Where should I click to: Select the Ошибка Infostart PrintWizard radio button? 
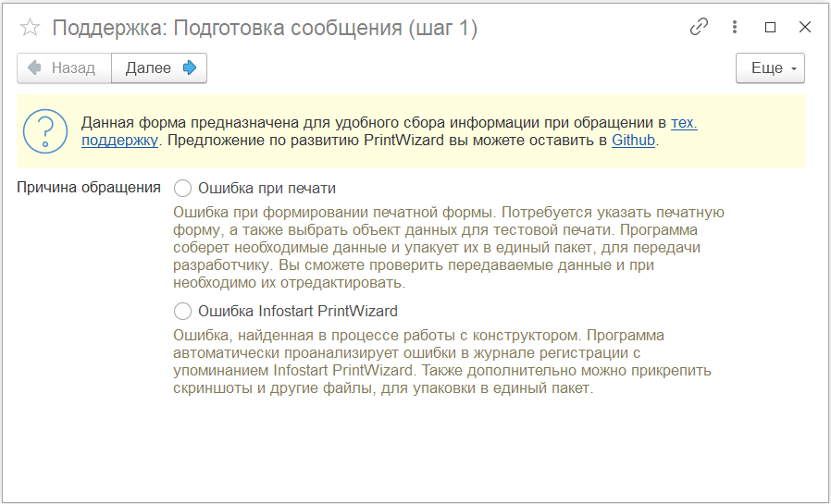(182, 311)
